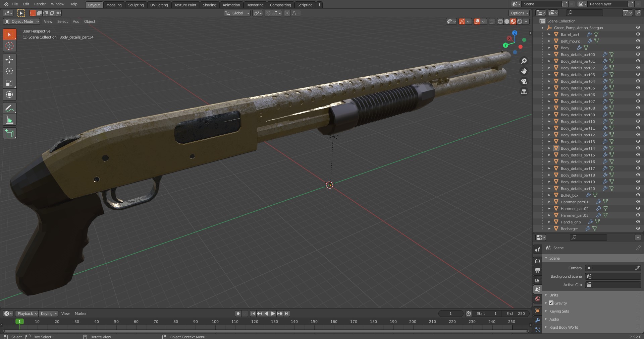Image resolution: width=644 pixels, height=339 pixels.
Task: Switch to the Shading workspace tab
Action: [209, 5]
